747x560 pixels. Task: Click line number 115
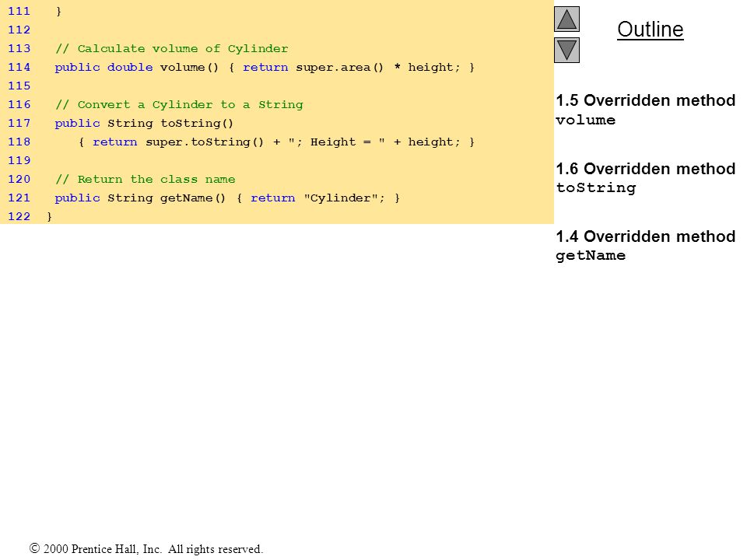(x=19, y=86)
